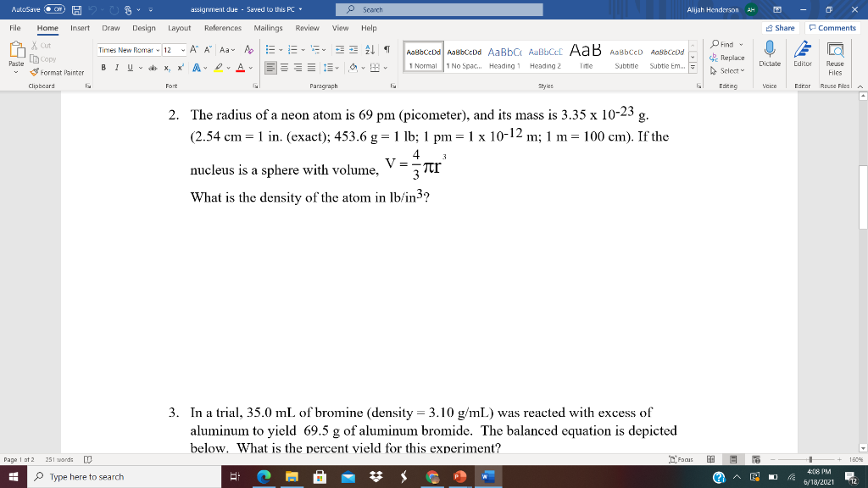Viewport: 868px width, 488px height.
Task: Select Title style
Action: point(586,57)
